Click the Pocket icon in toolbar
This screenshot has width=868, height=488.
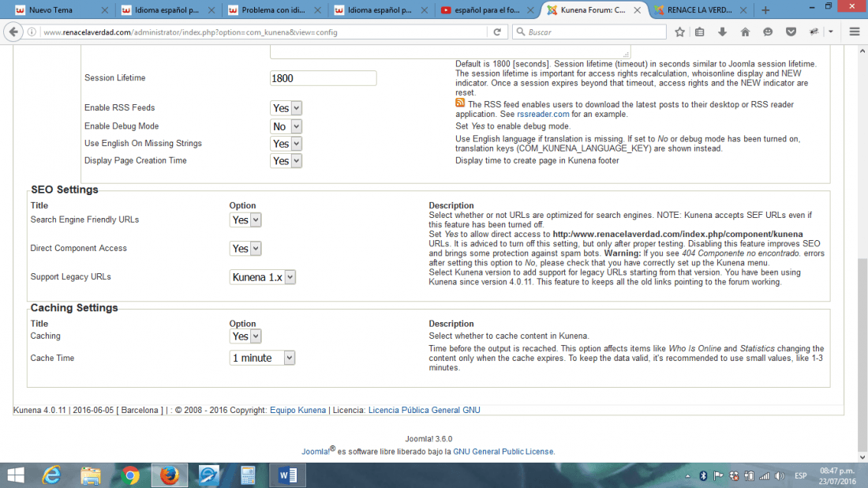tap(791, 32)
